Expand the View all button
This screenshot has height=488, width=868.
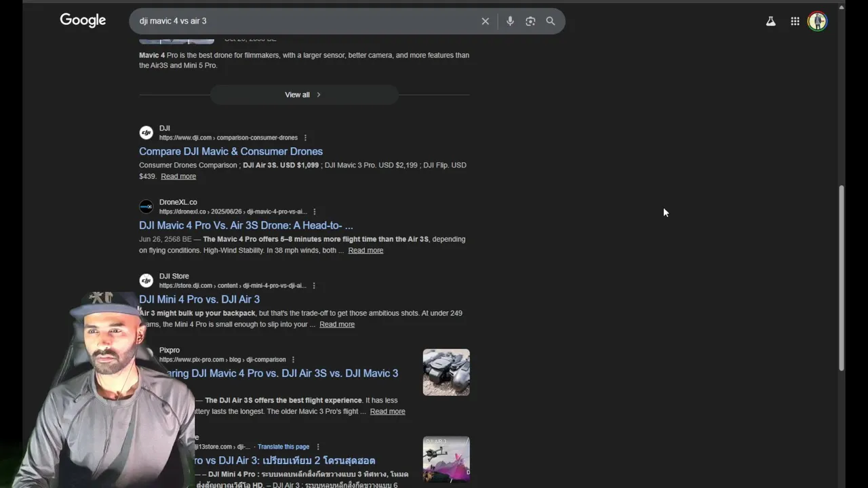coord(304,95)
